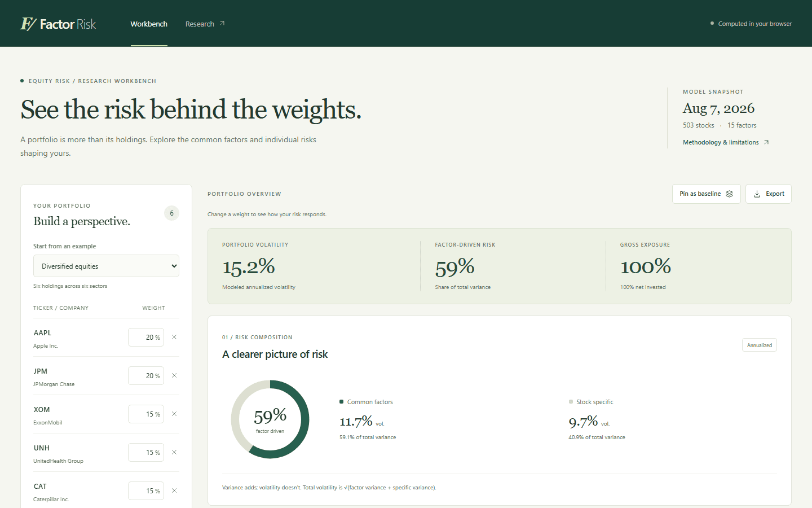Viewport: 812px width, 508px height.
Task: Click the '15 factors' text
Action: point(742,125)
